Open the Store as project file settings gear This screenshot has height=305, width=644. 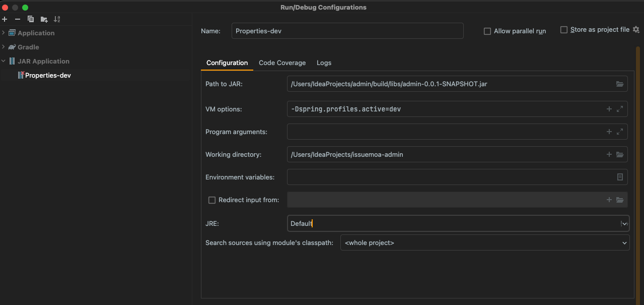click(635, 29)
